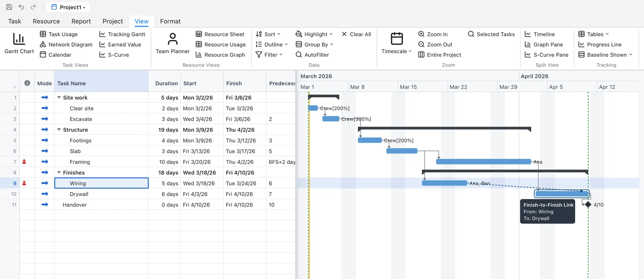This screenshot has height=279, width=644.
Task: Open the Gantt Chart view
Action: click(19, 43)
